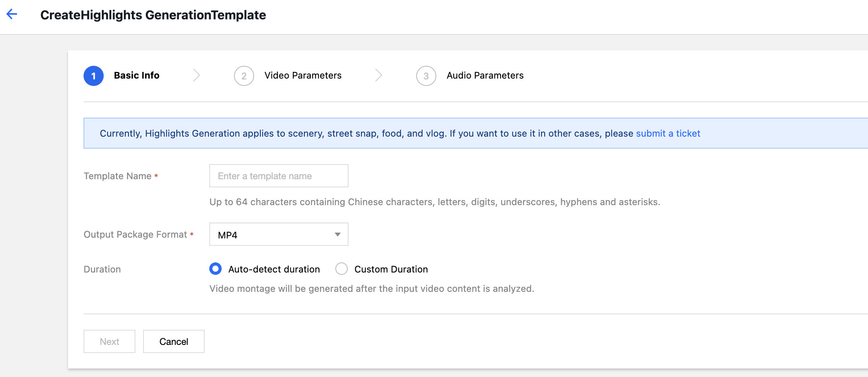Go to the Basic Info step label
Screen dimensions: 868x377
137,75
